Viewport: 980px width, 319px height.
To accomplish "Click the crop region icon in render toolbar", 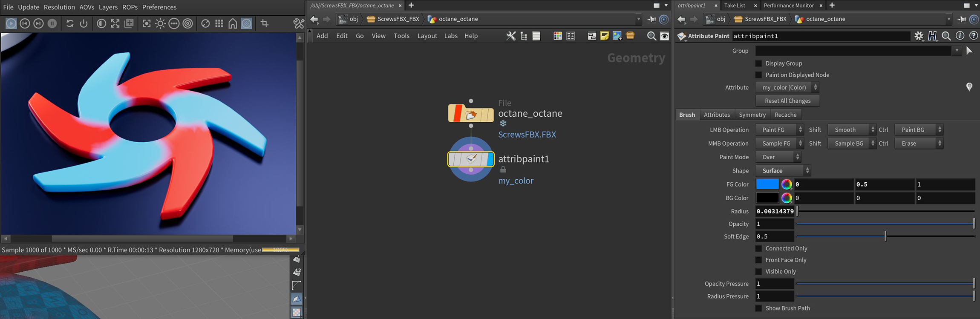I will (265, 23).
